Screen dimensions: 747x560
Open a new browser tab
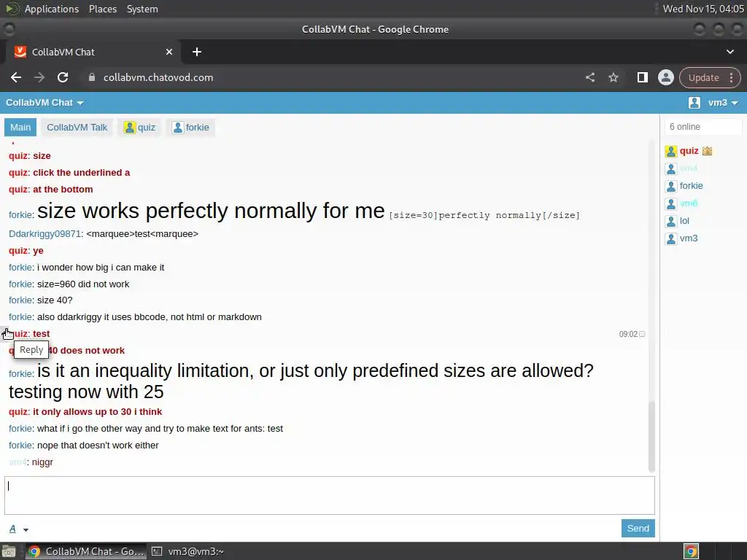click(197, 52)
